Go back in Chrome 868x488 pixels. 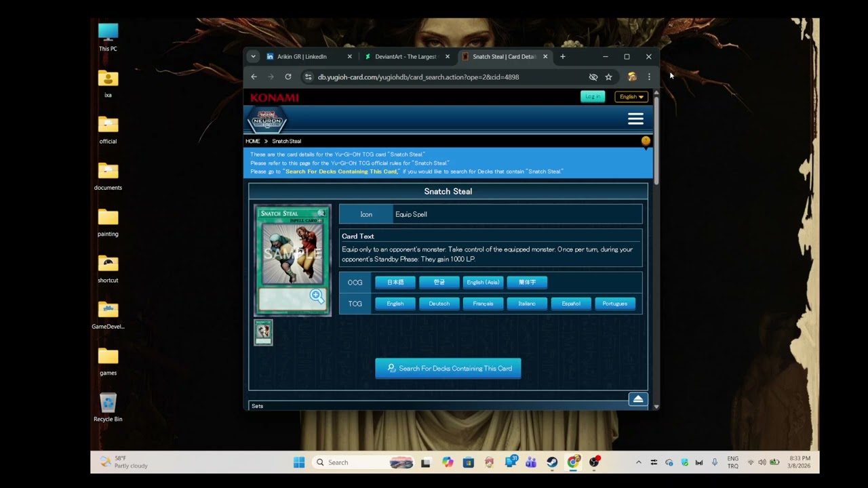(x=254, y=77)
